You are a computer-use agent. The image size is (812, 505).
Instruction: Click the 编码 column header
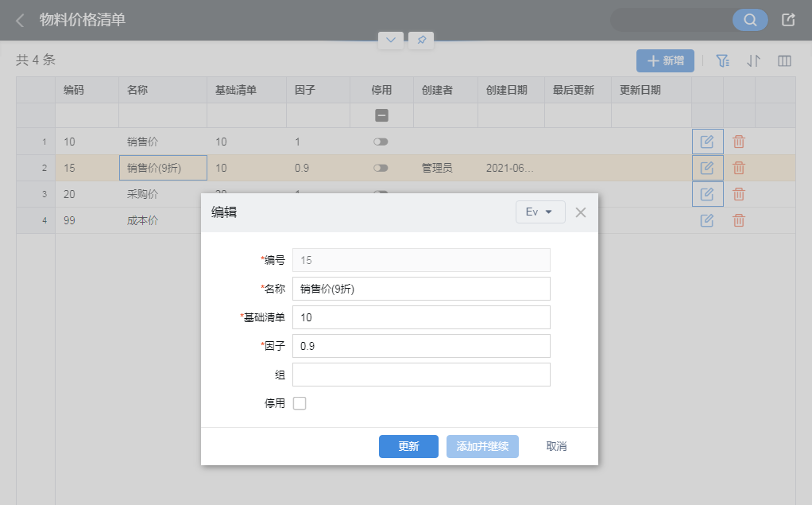[x=87, y=90]
